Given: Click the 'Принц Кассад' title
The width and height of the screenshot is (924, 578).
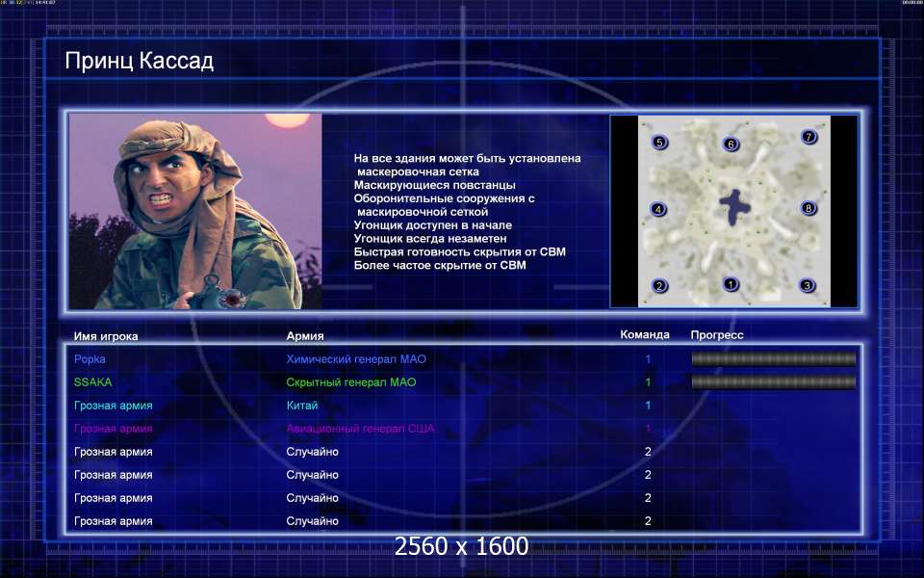Looking at the screenshot, I should click(139, 61).
